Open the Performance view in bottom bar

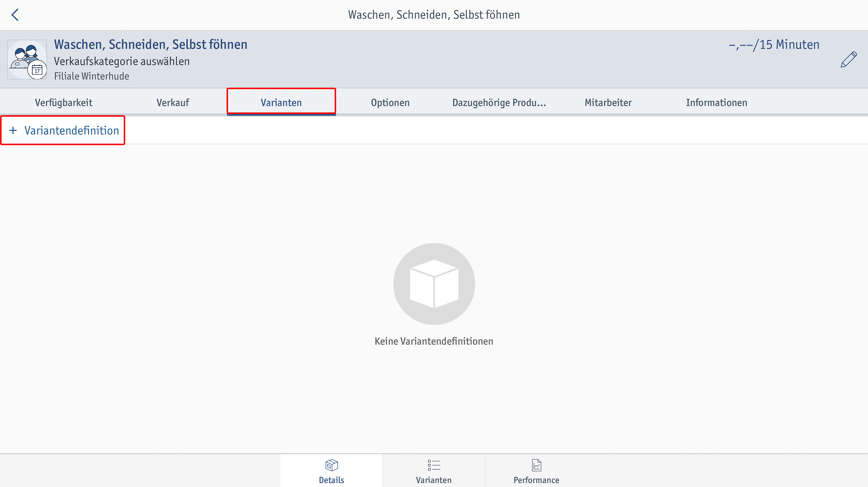point(536,471)
